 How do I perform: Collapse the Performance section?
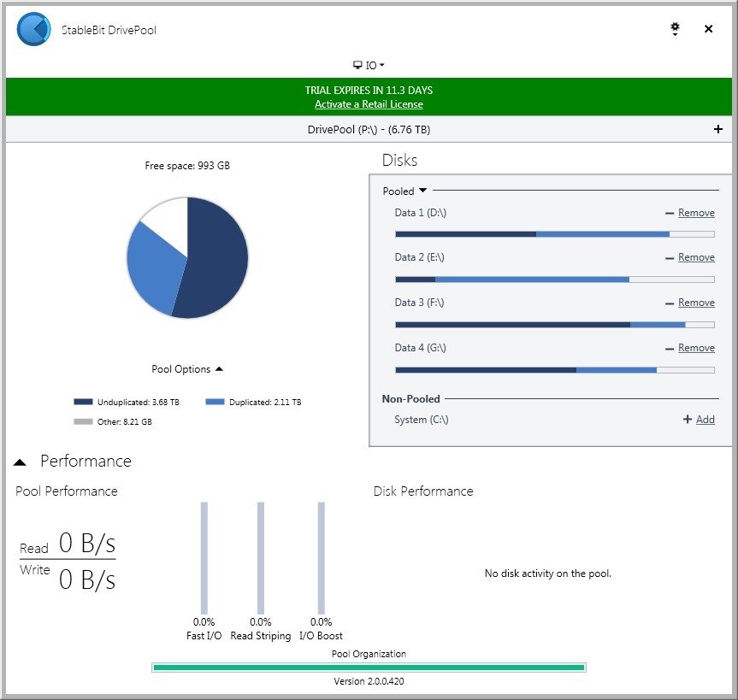pos(20,462)
